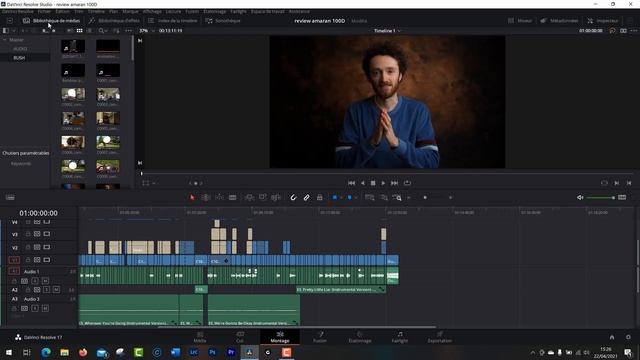This screenshot has width=640, height=360.
Task: Toggle lock on video track V3
Action: pyautogui.click(x=28, y=234)
